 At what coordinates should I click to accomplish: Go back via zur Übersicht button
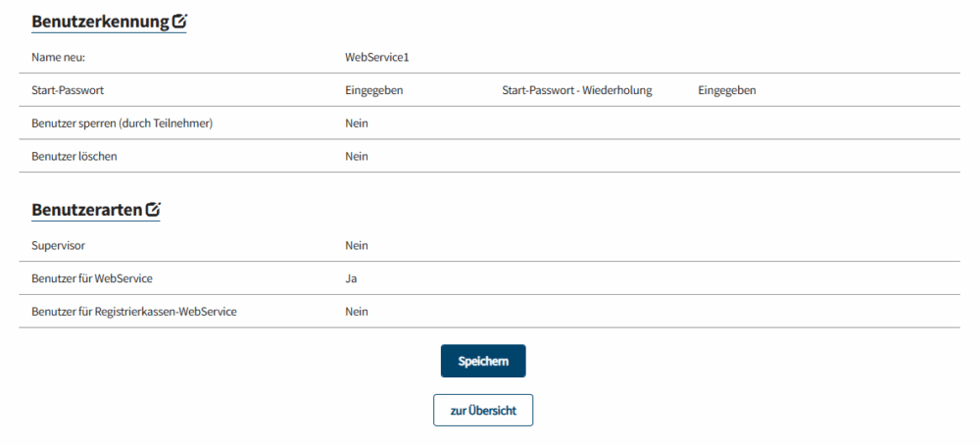(x=482, y=410)
